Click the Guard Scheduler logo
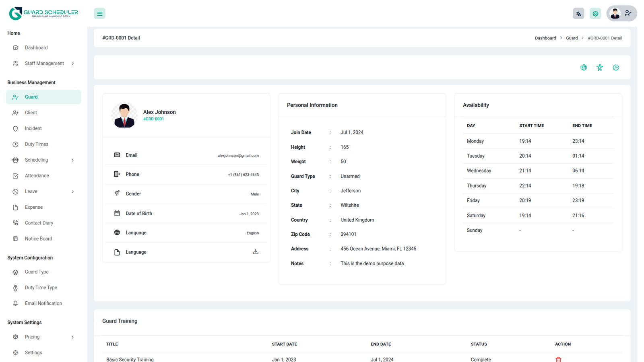Viewport: 644px width, 362px height. click(x=43, y=13)
